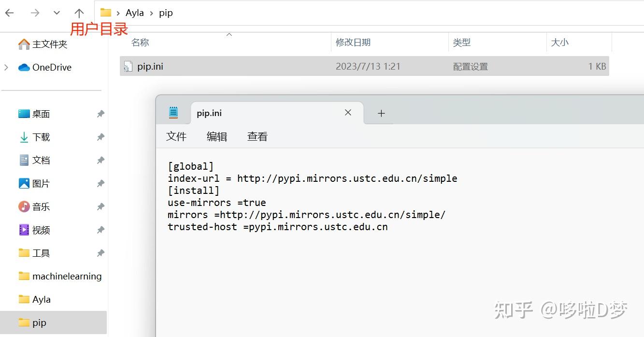Unpin the Downloads (下载) folder
The width and height of the screenshot is (644, 337).
click(x=100, y=137)
